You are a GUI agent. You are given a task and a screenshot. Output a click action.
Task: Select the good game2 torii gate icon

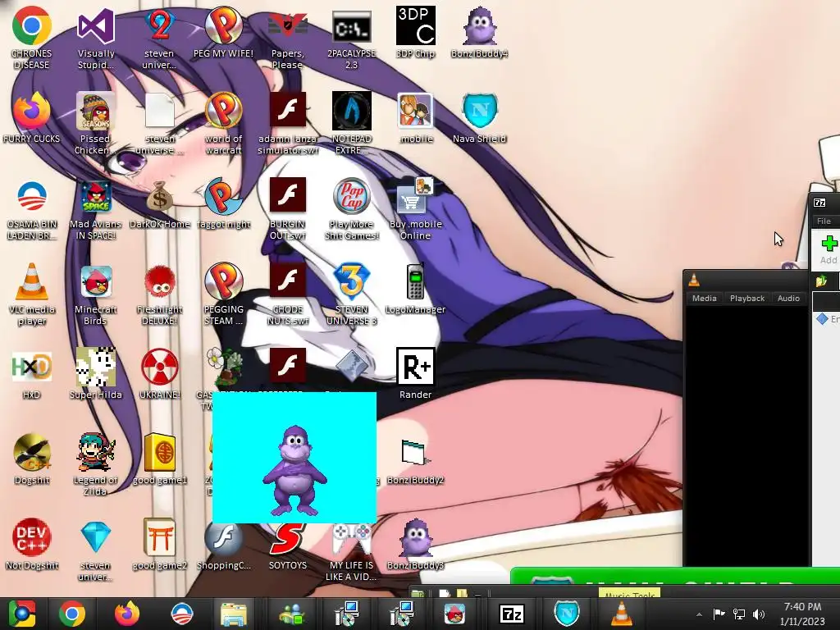[160, 538]
